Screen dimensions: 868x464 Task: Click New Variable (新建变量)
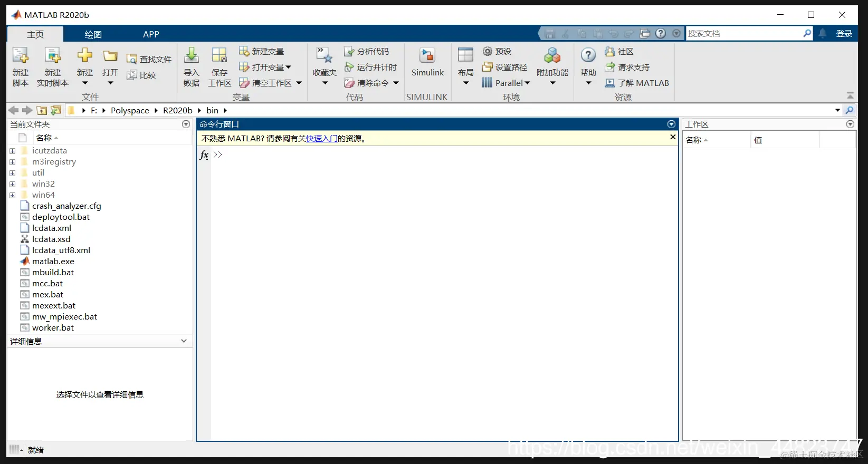[262, 51]
